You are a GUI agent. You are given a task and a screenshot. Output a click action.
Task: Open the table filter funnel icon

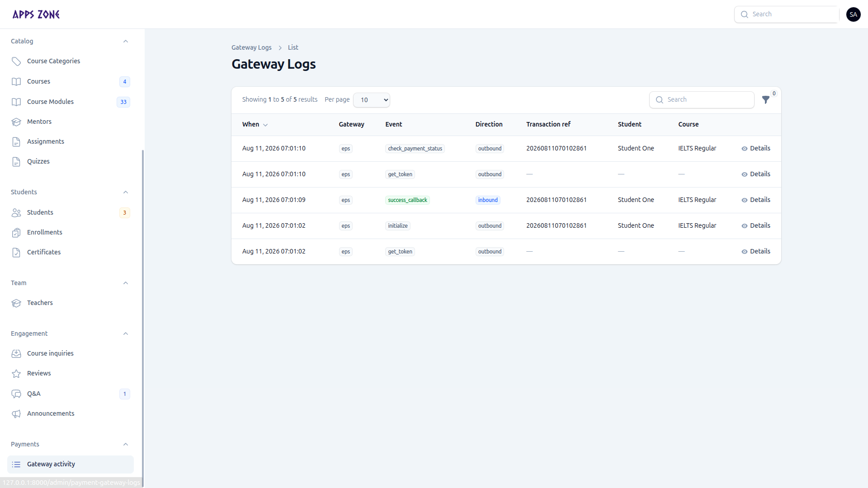pos(766,100)
